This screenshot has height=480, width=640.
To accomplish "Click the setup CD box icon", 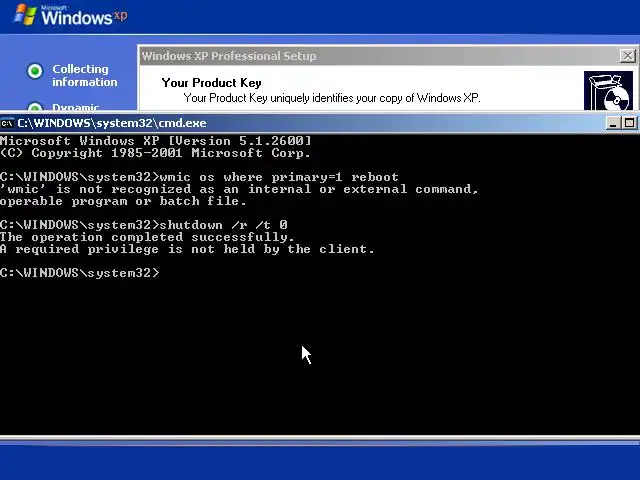I will tap(608, 91).
